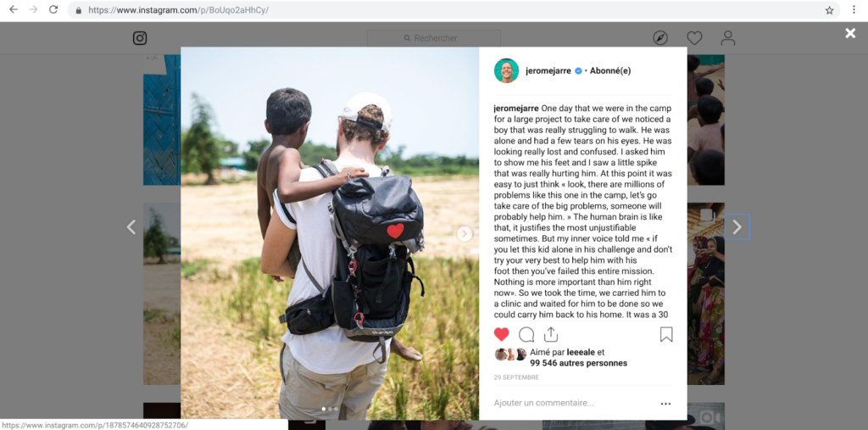This screenshot has width=868, height=430.
Task: Click the red heart like icon
Action: (x=502, y=334)
